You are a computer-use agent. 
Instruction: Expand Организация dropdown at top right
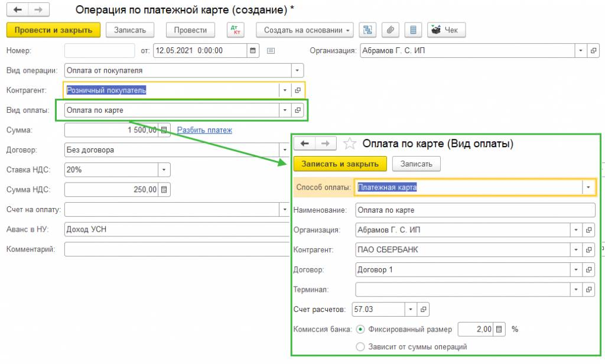click(581, 51)
